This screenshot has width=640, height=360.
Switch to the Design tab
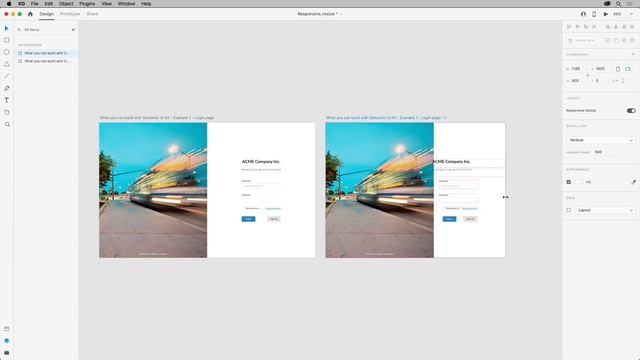47,14
